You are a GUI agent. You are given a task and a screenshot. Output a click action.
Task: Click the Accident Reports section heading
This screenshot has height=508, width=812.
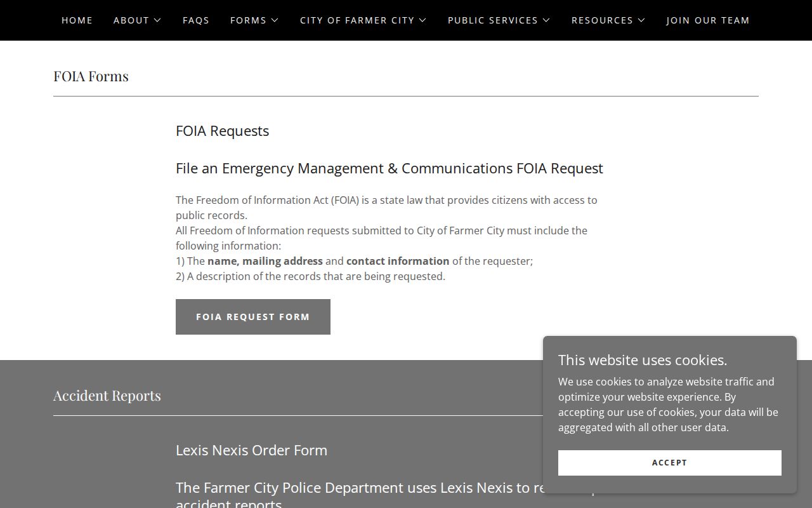tap(107, 396)
